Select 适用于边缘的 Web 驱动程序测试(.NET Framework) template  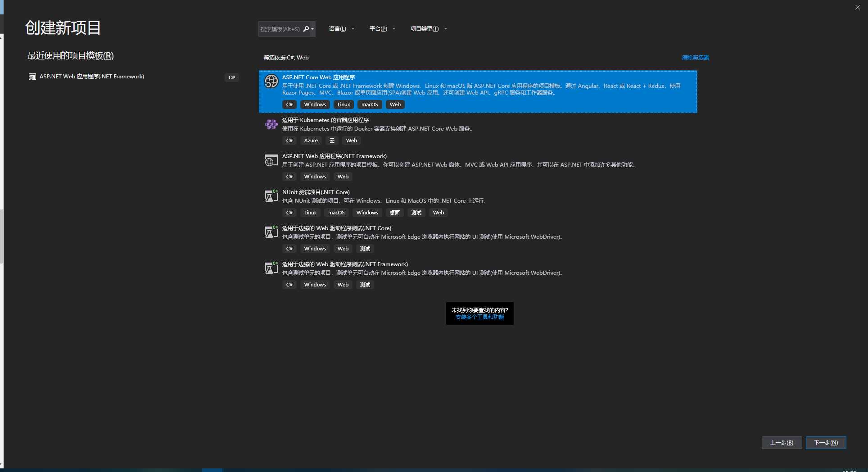coord(478,275)
